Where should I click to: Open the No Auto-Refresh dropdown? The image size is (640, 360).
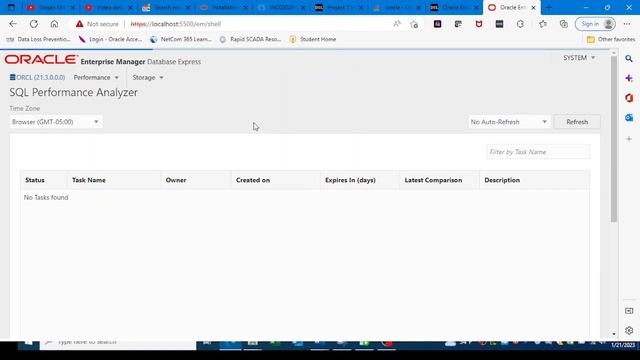point(509,122)
